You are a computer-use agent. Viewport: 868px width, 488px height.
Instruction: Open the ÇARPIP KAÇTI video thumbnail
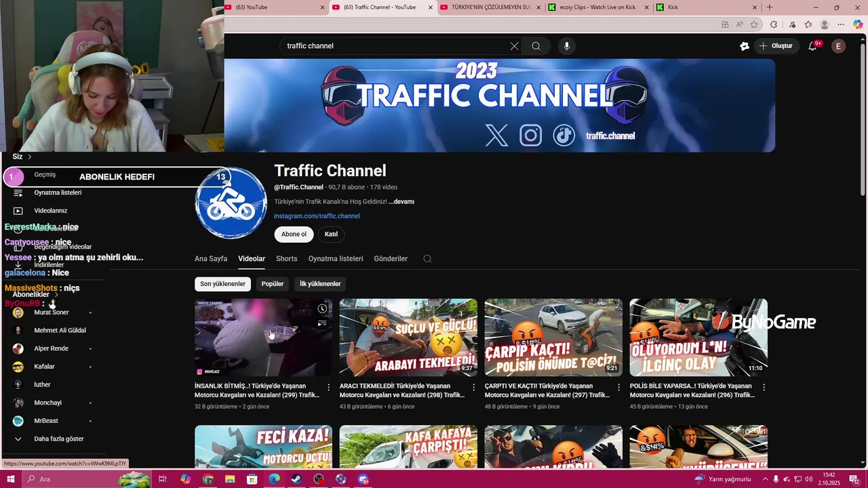(x=553, y=338)
